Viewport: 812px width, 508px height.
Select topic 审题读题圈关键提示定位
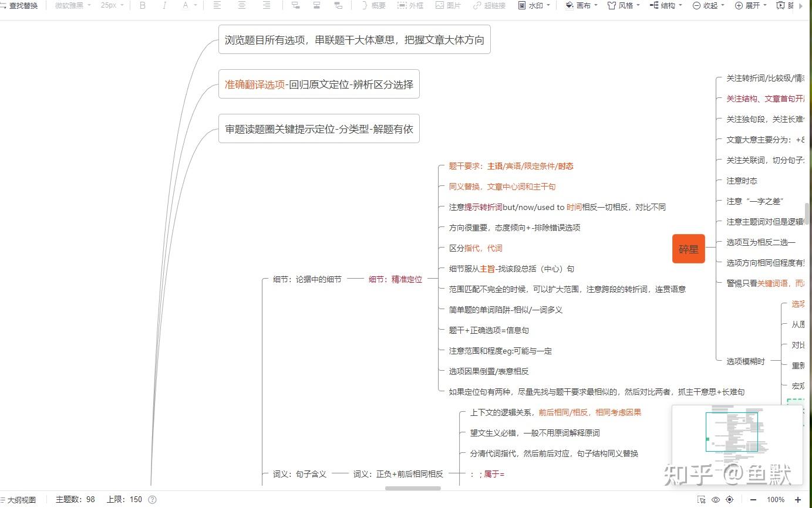click(x=319, y=129)
